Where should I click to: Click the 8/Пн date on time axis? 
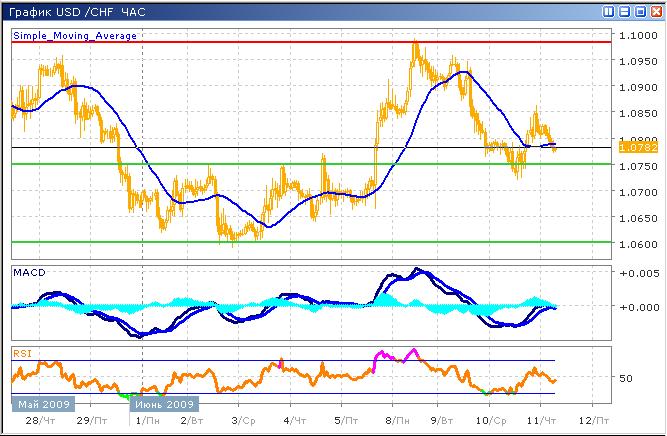click(x=393, y=421)
